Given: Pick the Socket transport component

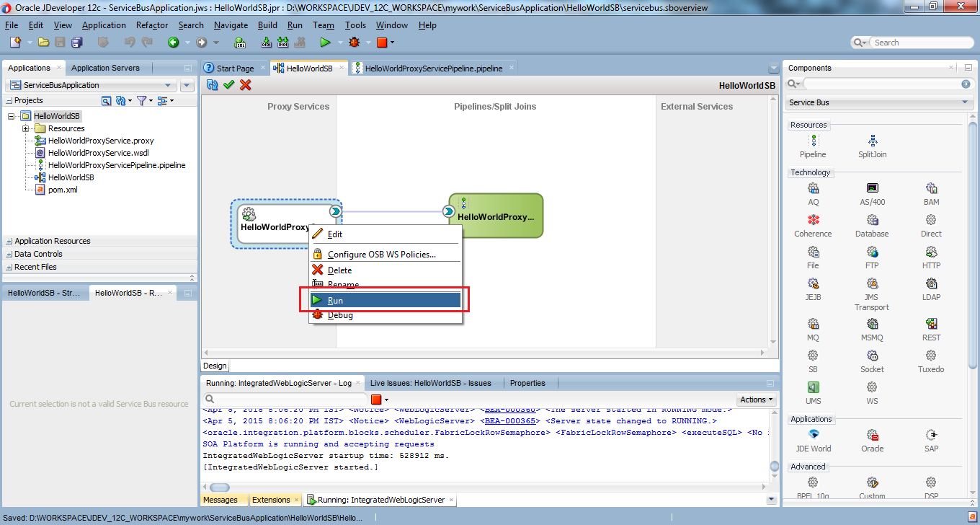Looking at the screenshot, I should pyautogui.click(x=872, y=361).
